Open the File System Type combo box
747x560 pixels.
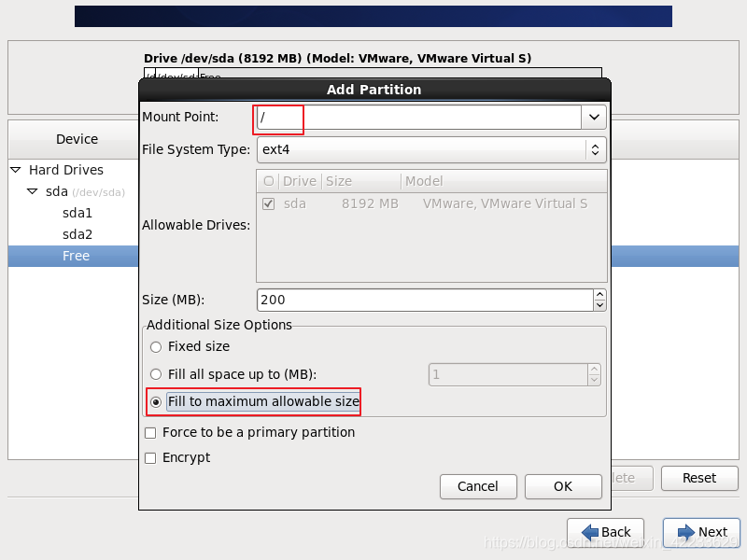point(431,149)
